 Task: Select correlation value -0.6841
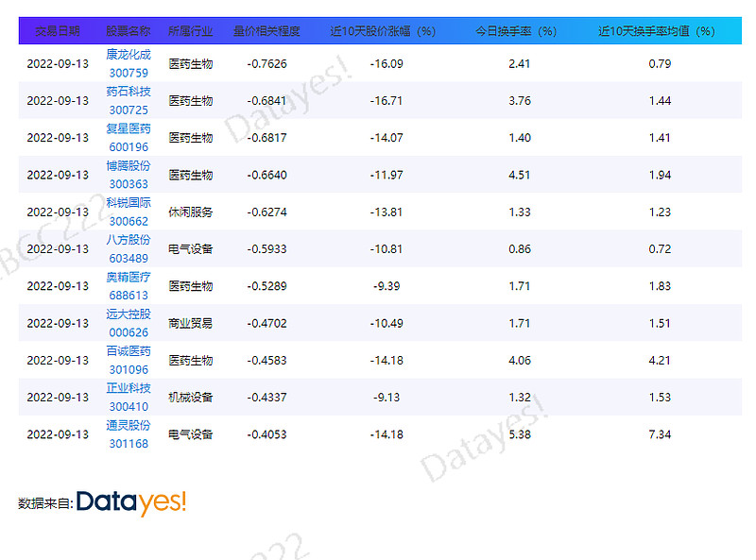pyautogui.click(x=266, y=101)
